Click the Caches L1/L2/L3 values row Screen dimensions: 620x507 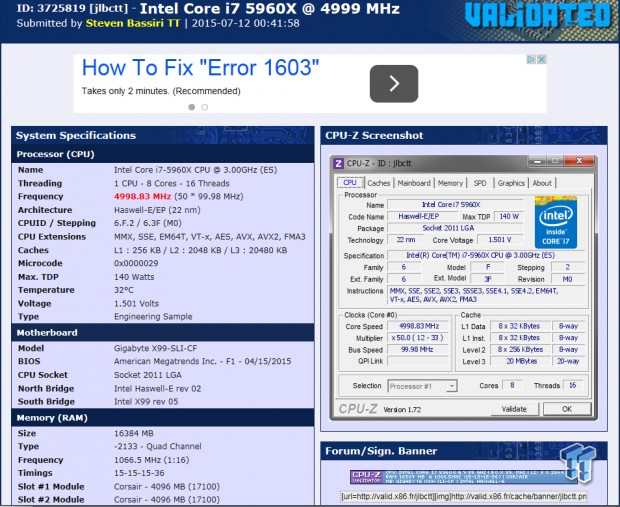point(200,250)
